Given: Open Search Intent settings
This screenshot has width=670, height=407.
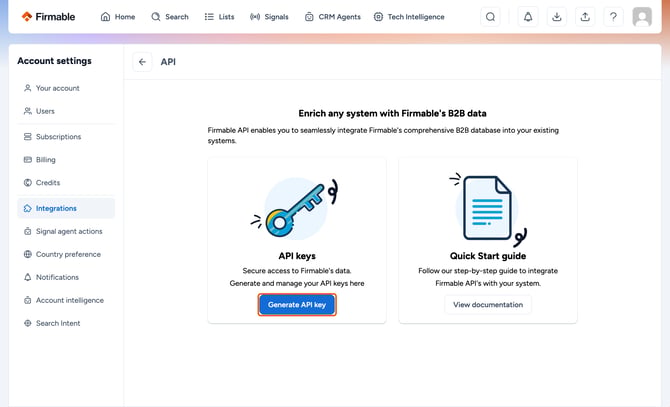Looking at the screenshot, I should point(66,324).
